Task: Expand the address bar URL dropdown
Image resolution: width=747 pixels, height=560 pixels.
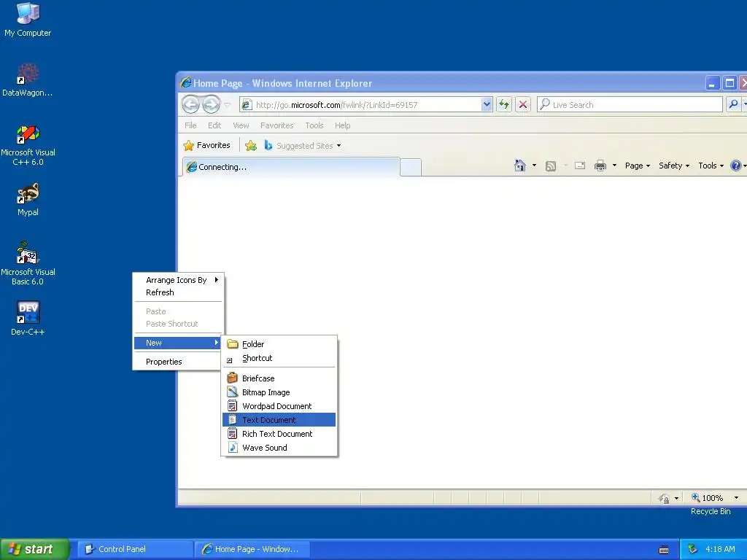Action: (x=486, y=104)
